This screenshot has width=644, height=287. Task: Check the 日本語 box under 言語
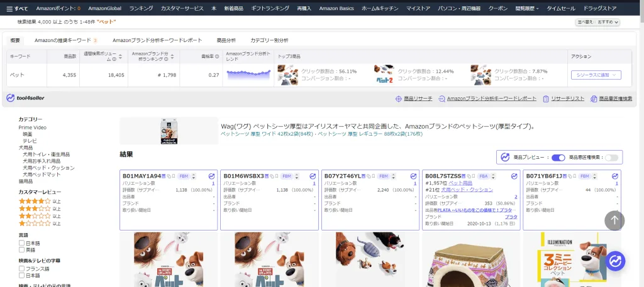pos(21,243)
